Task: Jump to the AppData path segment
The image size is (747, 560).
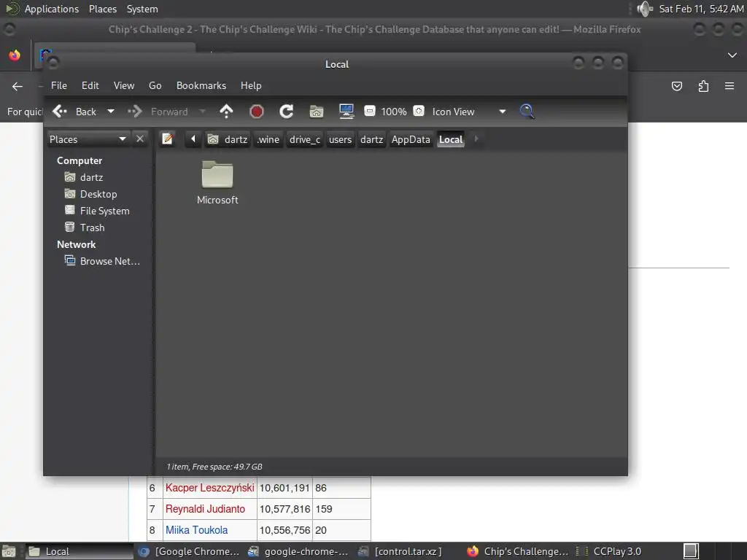Action: click(x=411, y=139)
